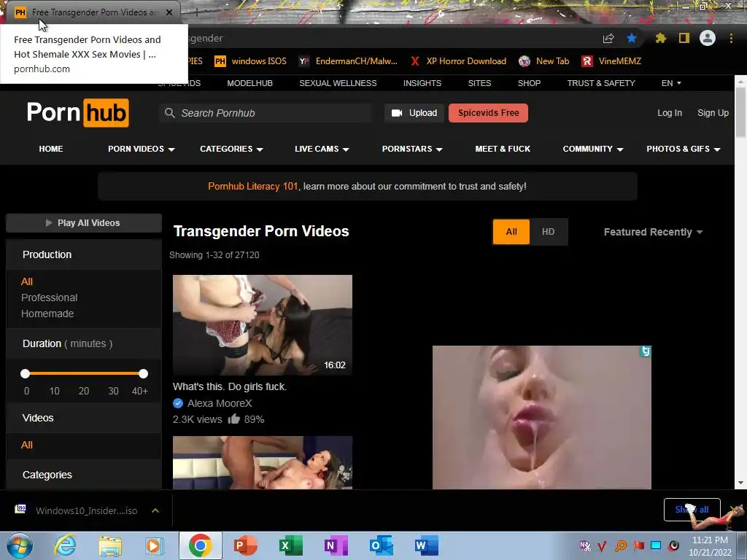Open the Pornhub Literacy 101 link
The width and height of the screenshot is (747, 560).
click(x=252, y=186)
